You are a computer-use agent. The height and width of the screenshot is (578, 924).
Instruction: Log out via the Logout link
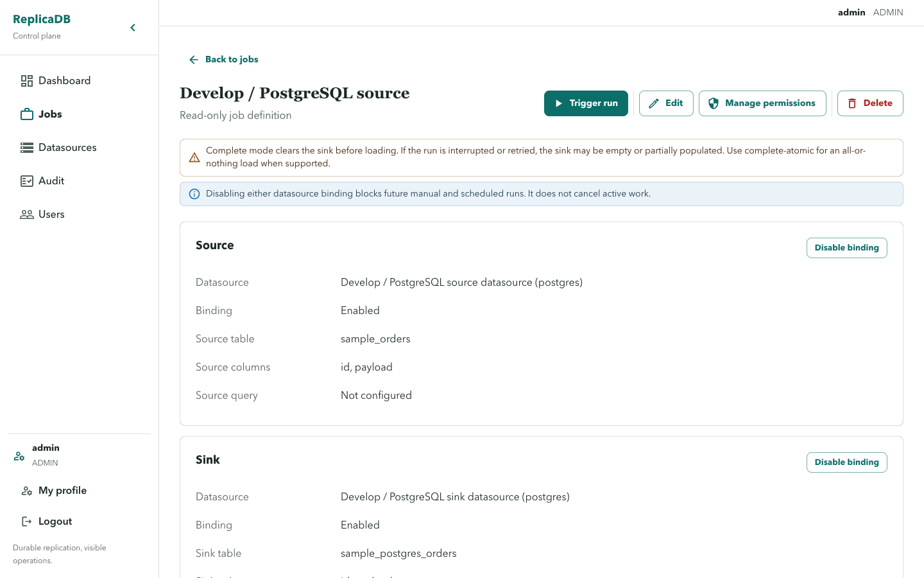coord(79,521)
